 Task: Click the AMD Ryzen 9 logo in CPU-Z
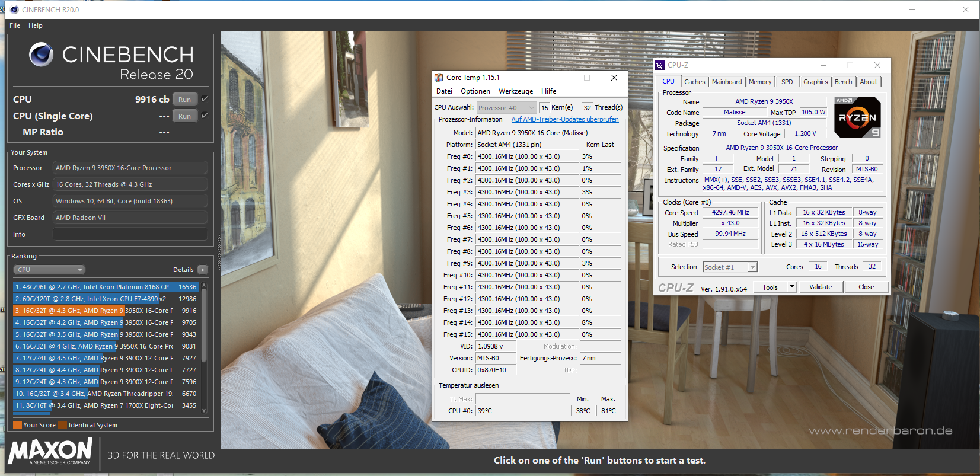(x=857, y=117)
